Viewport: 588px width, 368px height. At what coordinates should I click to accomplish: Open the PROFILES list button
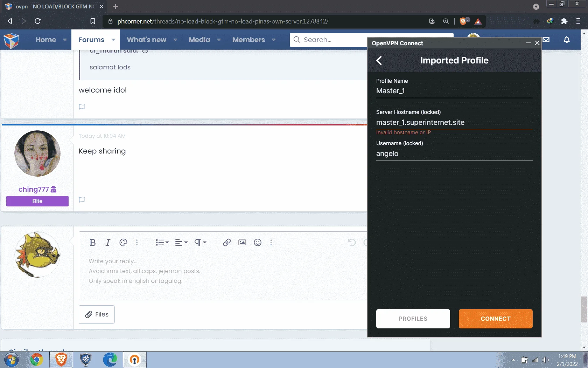(x=413, y=319)
